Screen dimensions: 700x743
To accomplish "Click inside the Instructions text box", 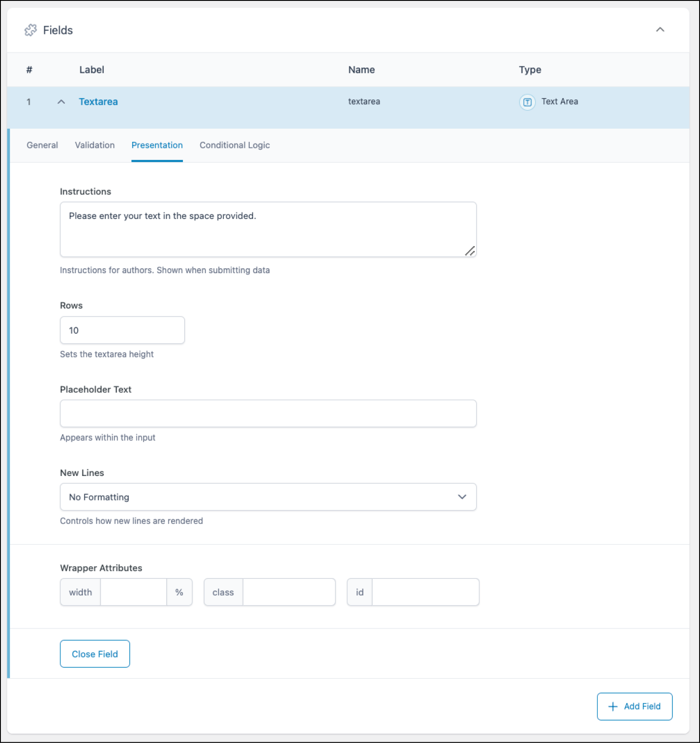I will coord(268,229).
